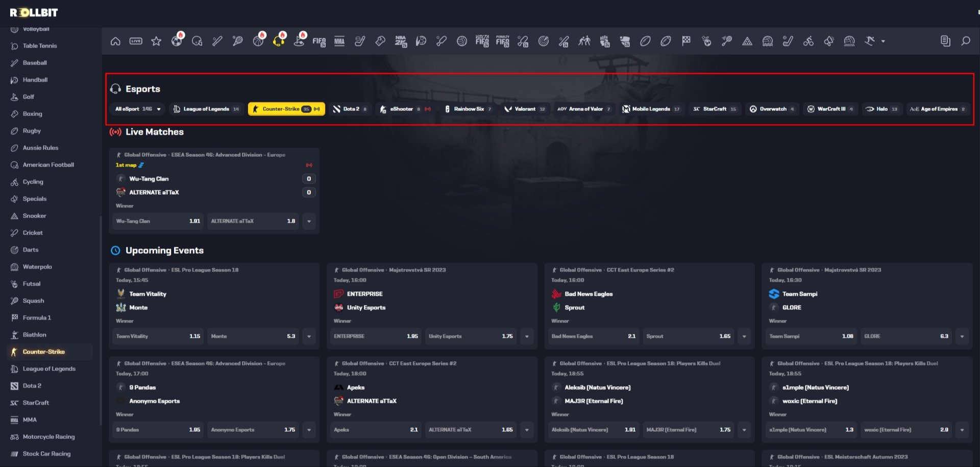Open the Overwatch filter tab
The width and height of the screenshot is (980, 467).
[772, 109]
